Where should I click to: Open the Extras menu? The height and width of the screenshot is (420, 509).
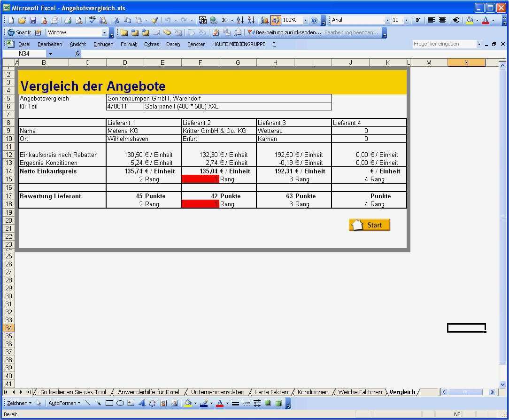[151, 44]
